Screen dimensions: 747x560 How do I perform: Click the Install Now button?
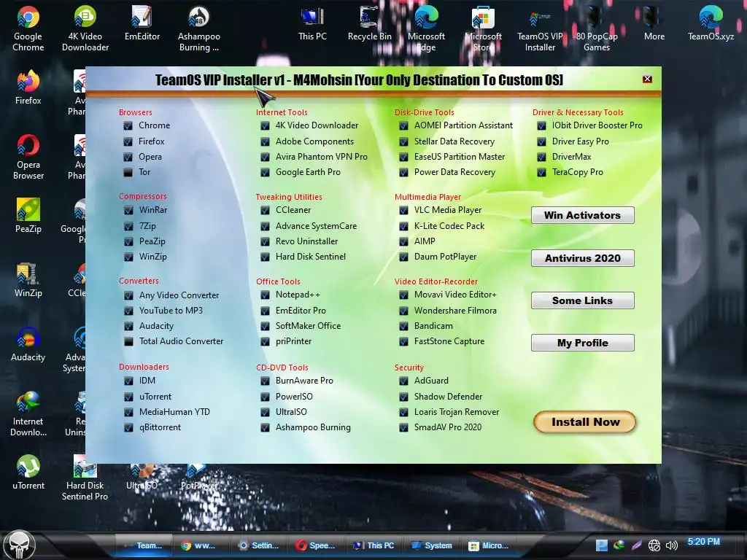pyautogui.click(x=585, y=422)
